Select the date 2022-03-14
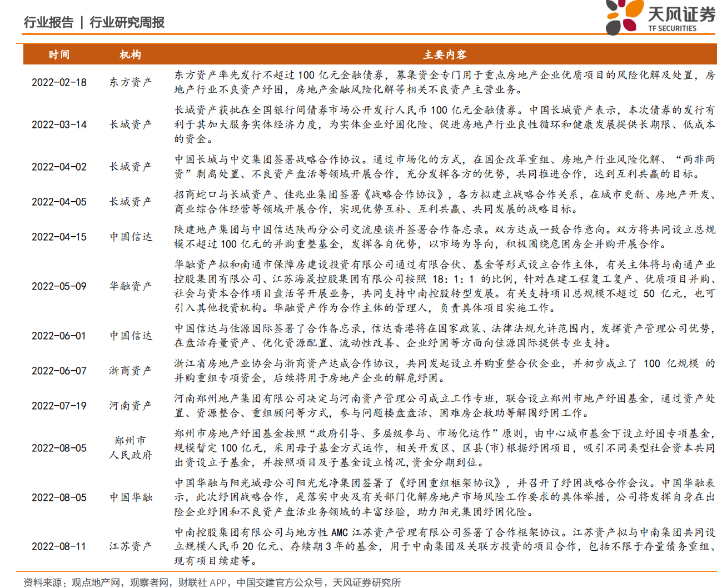The height and width of the screenshot is (588, 717). point(59,124)
